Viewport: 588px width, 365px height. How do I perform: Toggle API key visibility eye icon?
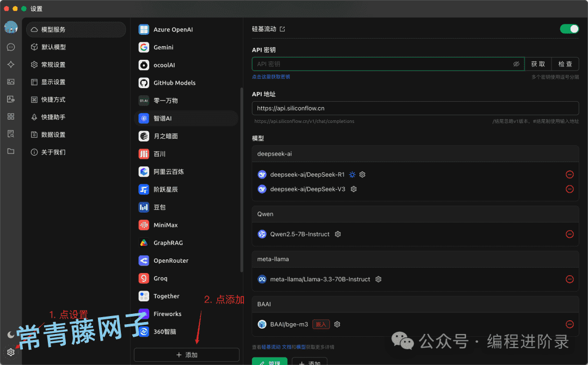tap(516, 64)
